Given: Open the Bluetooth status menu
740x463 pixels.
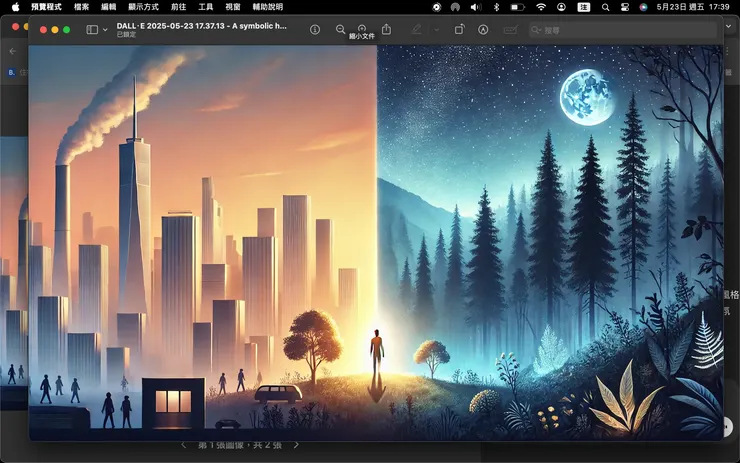Looking at the screenshot, I should coord(496,7).
